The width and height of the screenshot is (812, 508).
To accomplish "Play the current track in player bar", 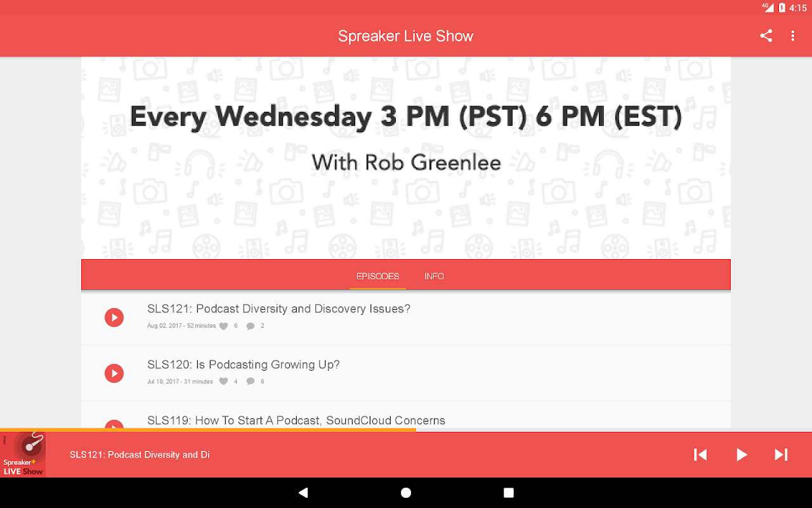I will (x=741, y=455).
